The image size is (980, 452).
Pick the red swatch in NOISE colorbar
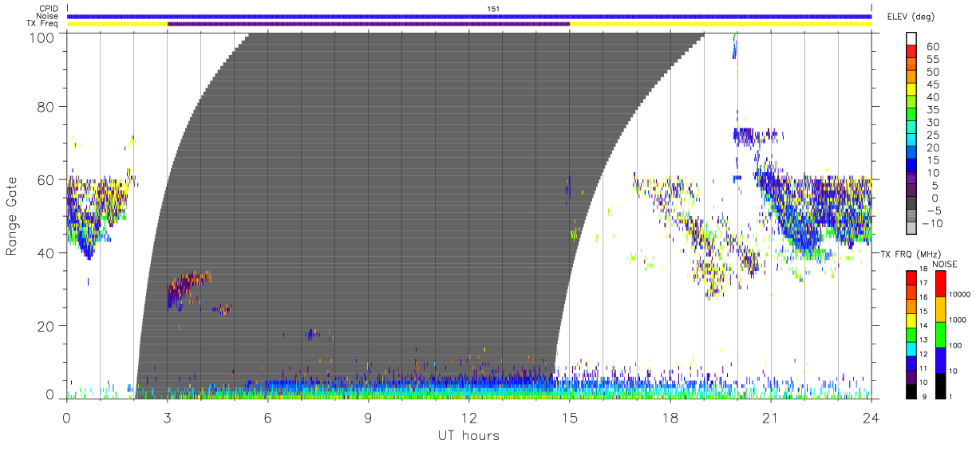point(941,283)
